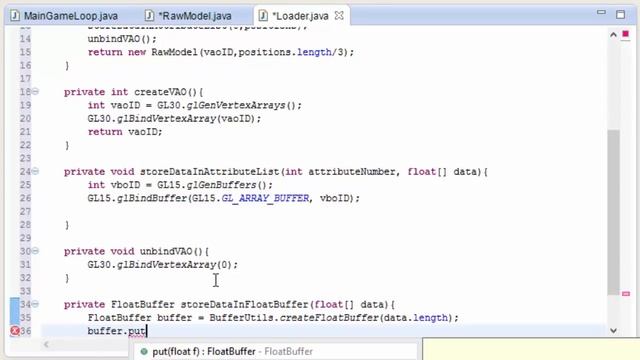
Task: Click glGenBuffers on line 25
Action: click(x=221, y=185)
